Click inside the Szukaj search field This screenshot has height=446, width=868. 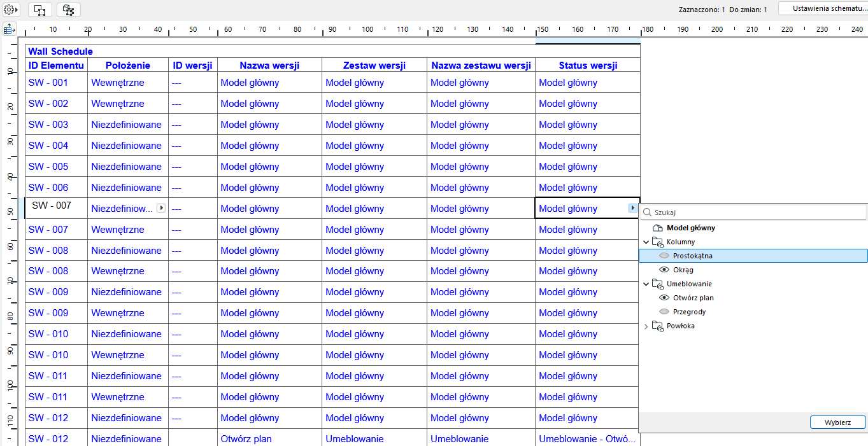pos(713,211)
